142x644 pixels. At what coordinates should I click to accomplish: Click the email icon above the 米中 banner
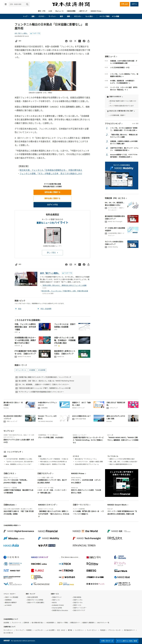pyautogui.click(x=71, y=264)
